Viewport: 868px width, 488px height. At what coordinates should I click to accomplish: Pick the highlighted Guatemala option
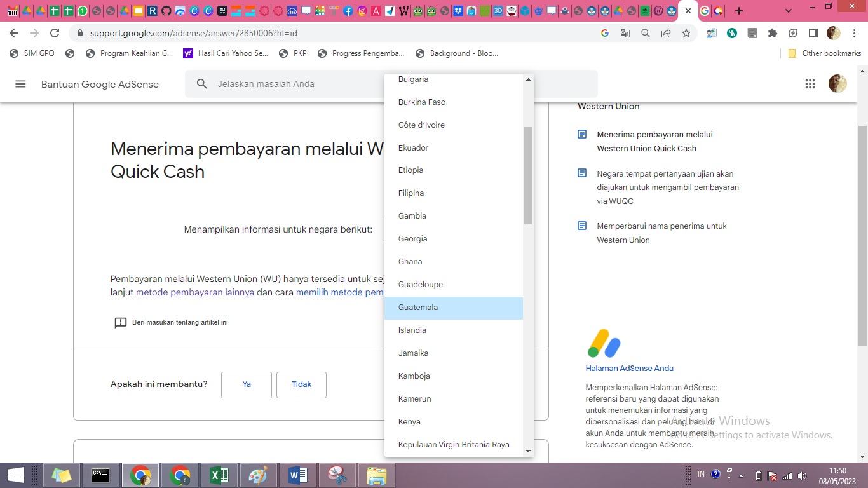pyautogui.click(x=454, y=308)
